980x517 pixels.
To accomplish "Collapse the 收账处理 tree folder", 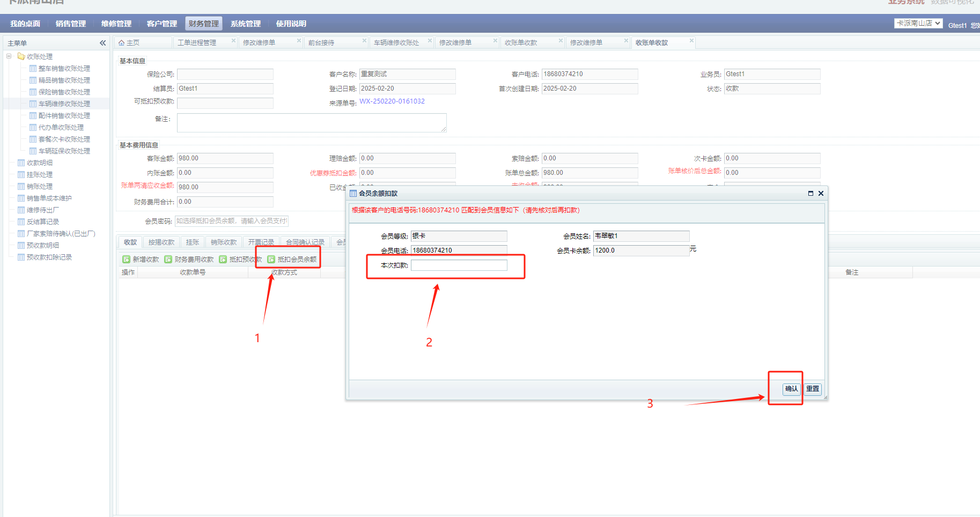I will click(x=9, y=56).
